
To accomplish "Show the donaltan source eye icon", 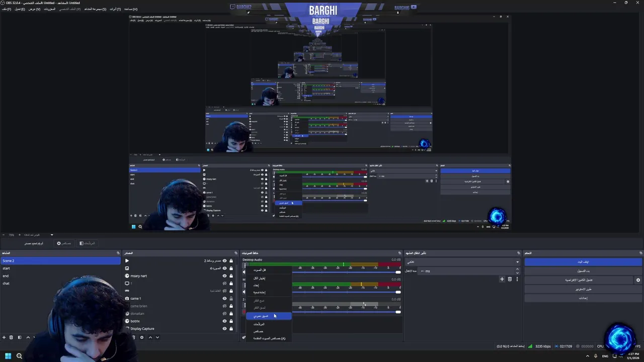I will [x=224, y=313].
